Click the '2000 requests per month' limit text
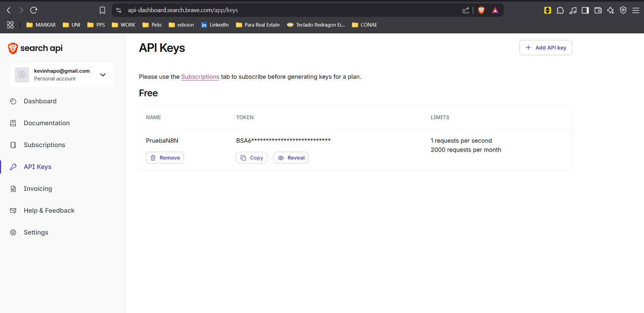This screenshot has width=644, height=313. point(466,150)
